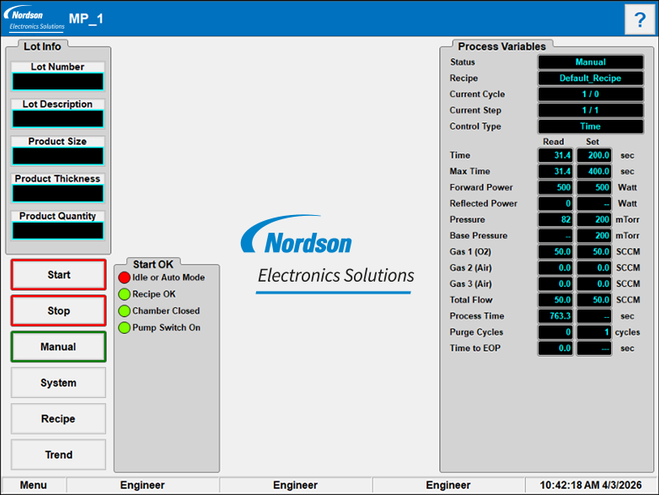The image size is (659, 495).
Task: Click the Current Step value 1 / 1
Action: click(590, 110)
